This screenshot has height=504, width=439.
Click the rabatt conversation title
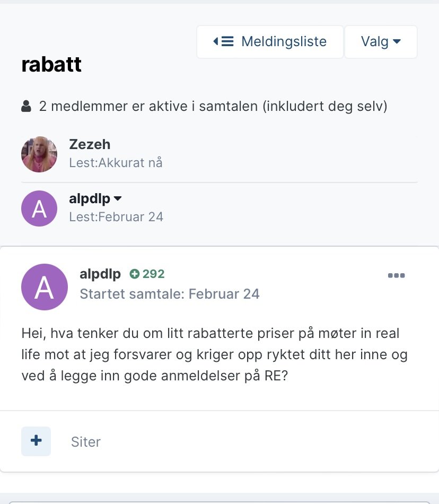51,65
